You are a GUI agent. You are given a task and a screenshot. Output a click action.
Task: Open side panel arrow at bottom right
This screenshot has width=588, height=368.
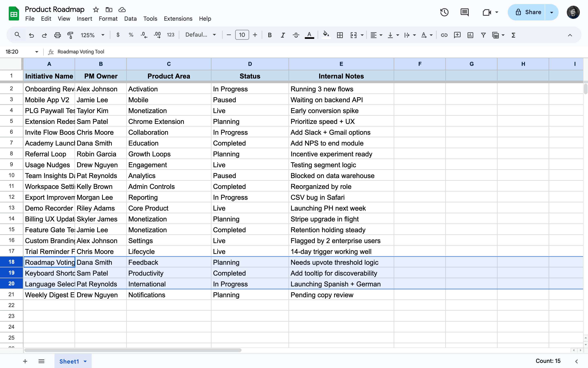tap(577, 361)
